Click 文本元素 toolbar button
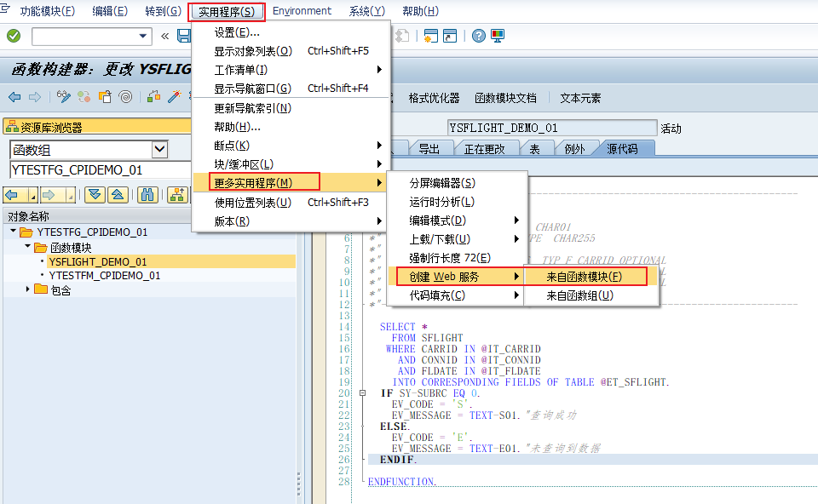818x504 pixels. click(x=580, y=98)
